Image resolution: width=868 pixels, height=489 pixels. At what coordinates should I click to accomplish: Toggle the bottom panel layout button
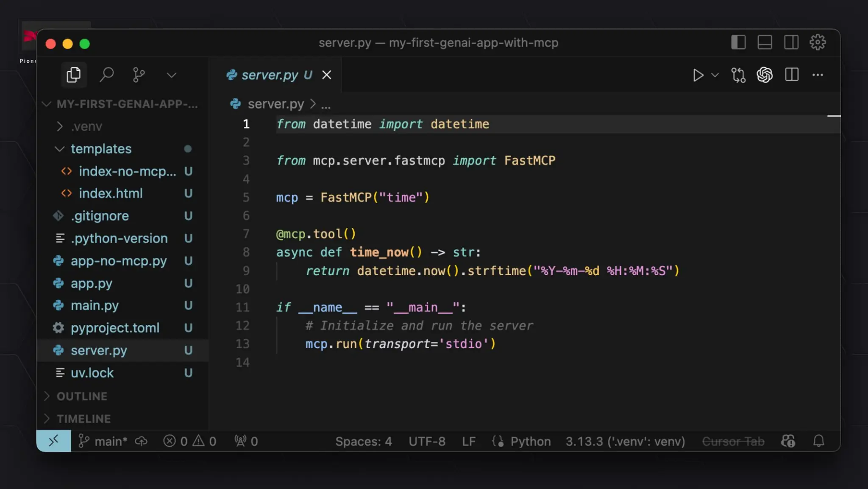click(x=765, y=42)
